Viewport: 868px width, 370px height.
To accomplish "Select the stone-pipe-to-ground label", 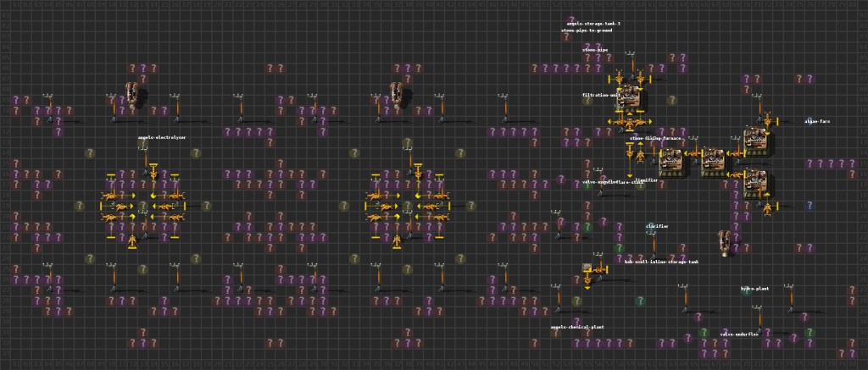I will 587,30.
